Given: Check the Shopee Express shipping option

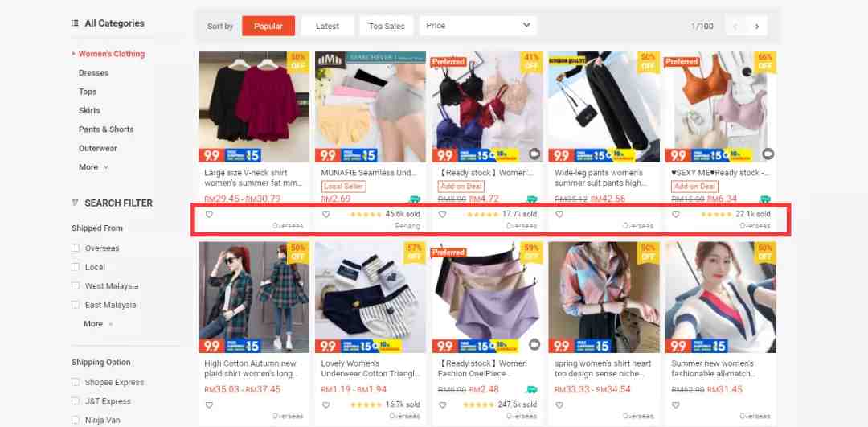Looking at the screenshot, I should 76,382.
